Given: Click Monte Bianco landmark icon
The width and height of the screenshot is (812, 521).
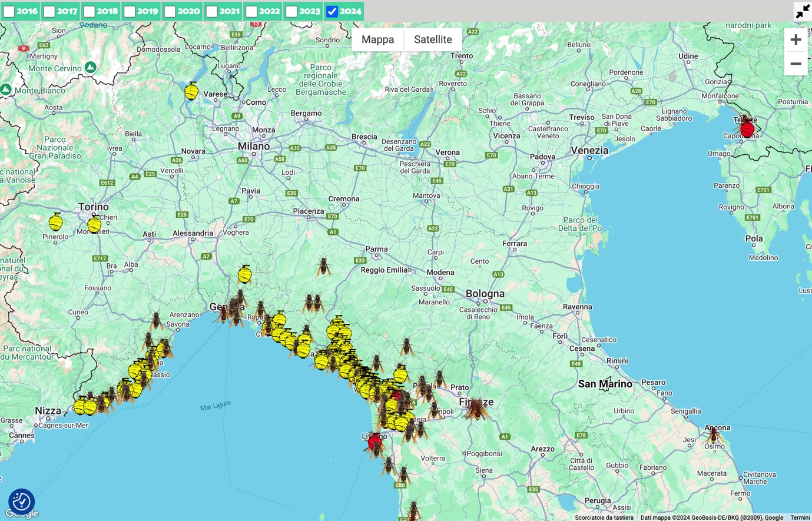Looking at the screenshot, I should coord(6,89).
